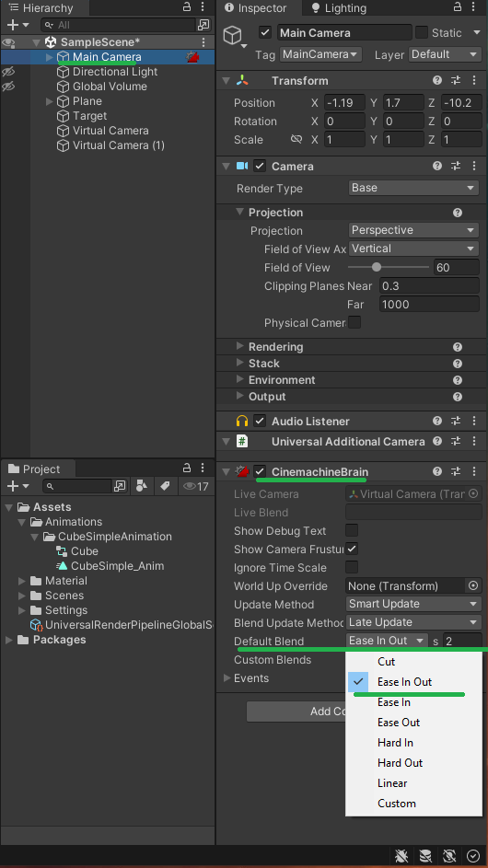Expand the Events foldout
Screen dimensions: 488x868
227,677
